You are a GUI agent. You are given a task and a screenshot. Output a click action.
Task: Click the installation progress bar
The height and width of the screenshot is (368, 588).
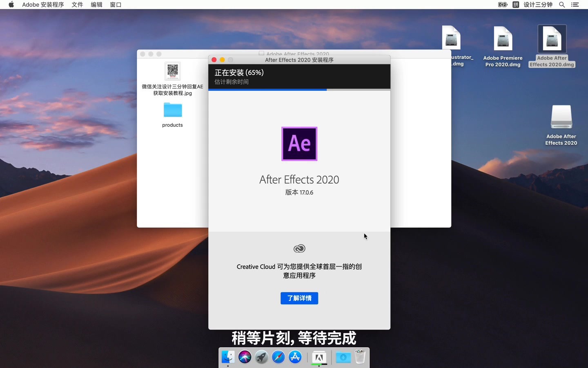[299, 90]
